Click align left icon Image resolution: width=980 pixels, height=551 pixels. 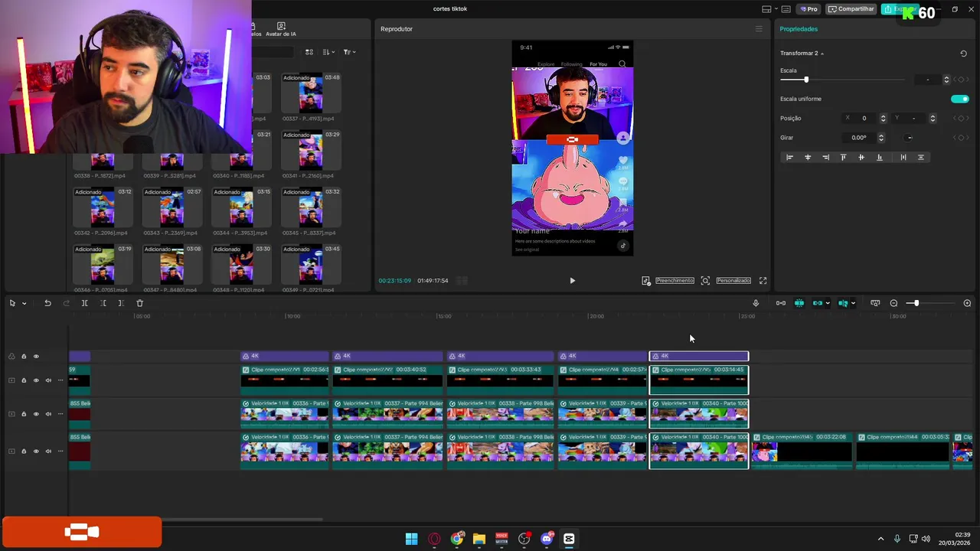[x=789, y=158]
